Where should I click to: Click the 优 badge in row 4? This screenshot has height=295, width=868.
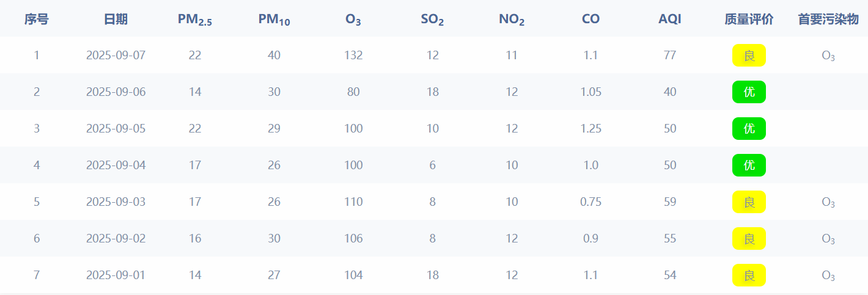tap(749, 166)
